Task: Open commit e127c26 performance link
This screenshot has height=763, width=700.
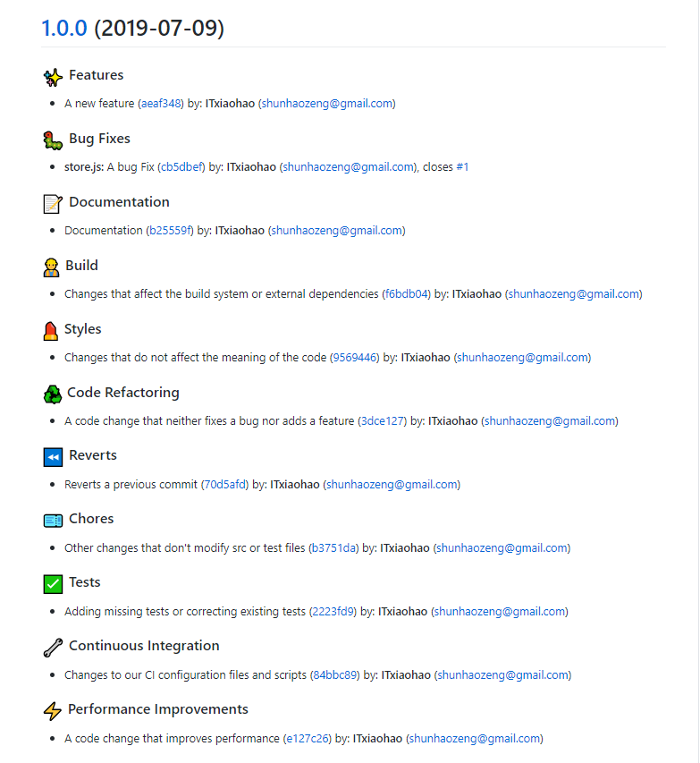Action: tap(308, 739)
